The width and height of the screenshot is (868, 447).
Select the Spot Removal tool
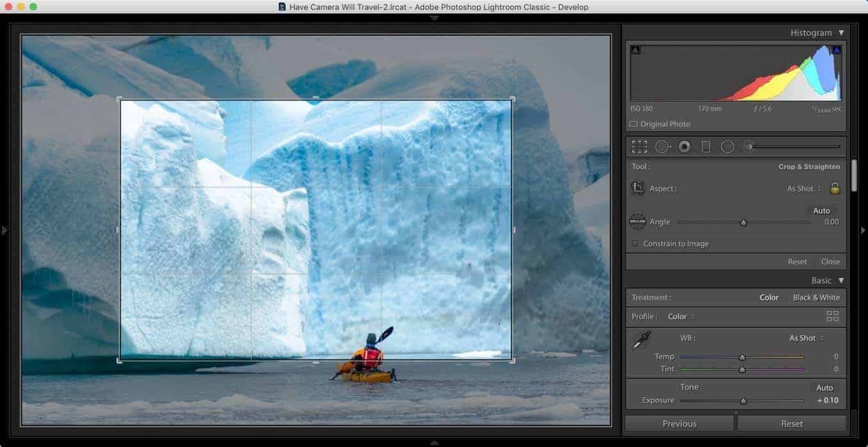tap(663, 147)
